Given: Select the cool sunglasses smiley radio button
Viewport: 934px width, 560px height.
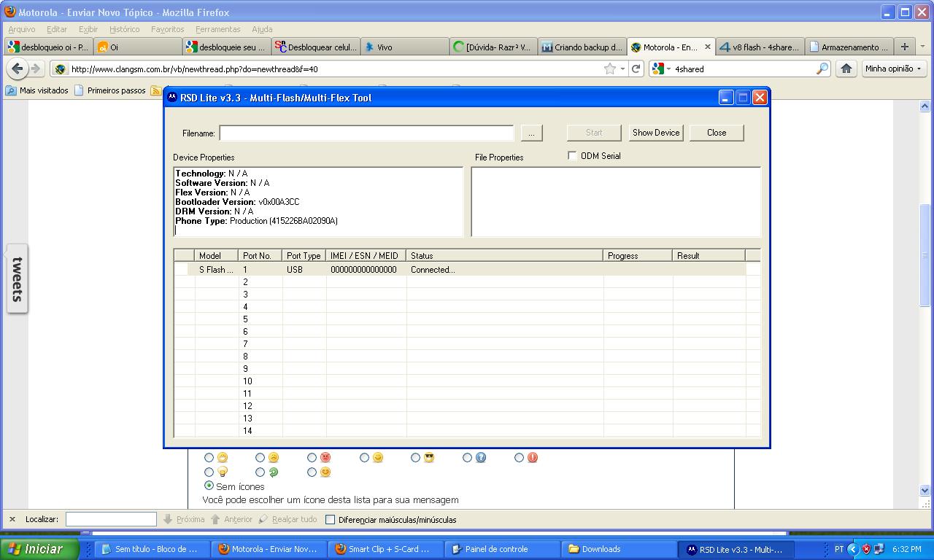Looking at the screenshot, I should point(415,457).
